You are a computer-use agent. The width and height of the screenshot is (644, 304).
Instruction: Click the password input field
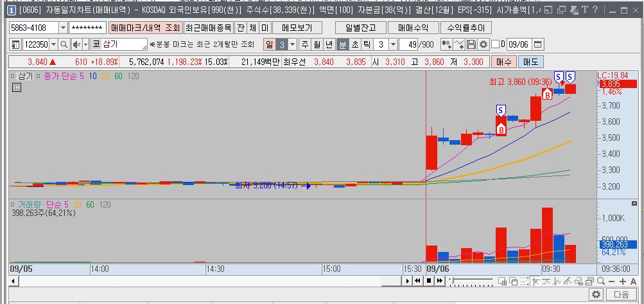click(87, 28)
